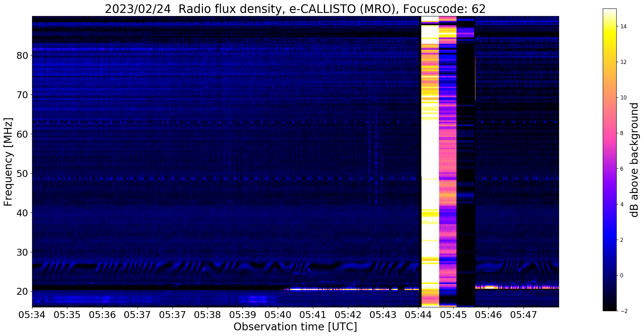Click the 05:45 time tick label
Viewport: 644px width, 336px height.
pyautogui.click(x=453, y=314)
